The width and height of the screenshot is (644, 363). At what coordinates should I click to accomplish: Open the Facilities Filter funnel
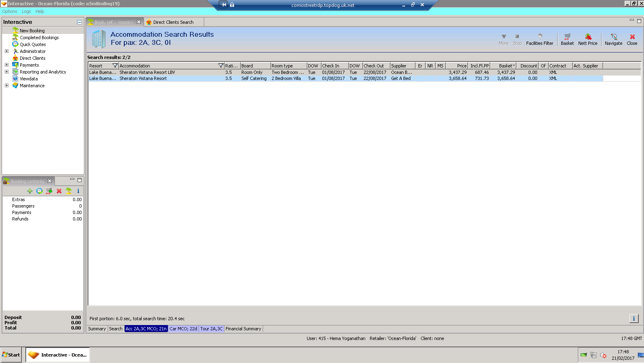click(x=539, y=39)
